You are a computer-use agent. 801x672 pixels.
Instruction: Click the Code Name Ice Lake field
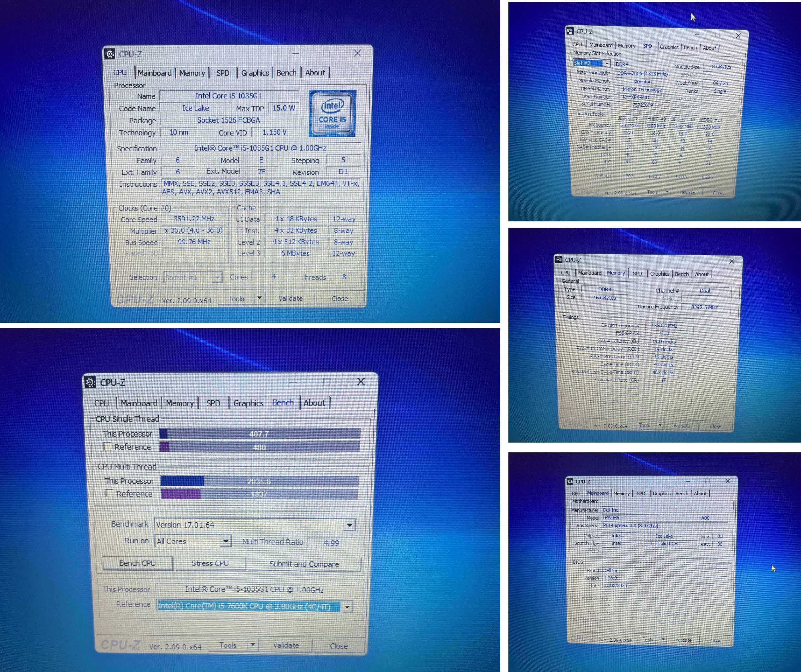point(195,108)
